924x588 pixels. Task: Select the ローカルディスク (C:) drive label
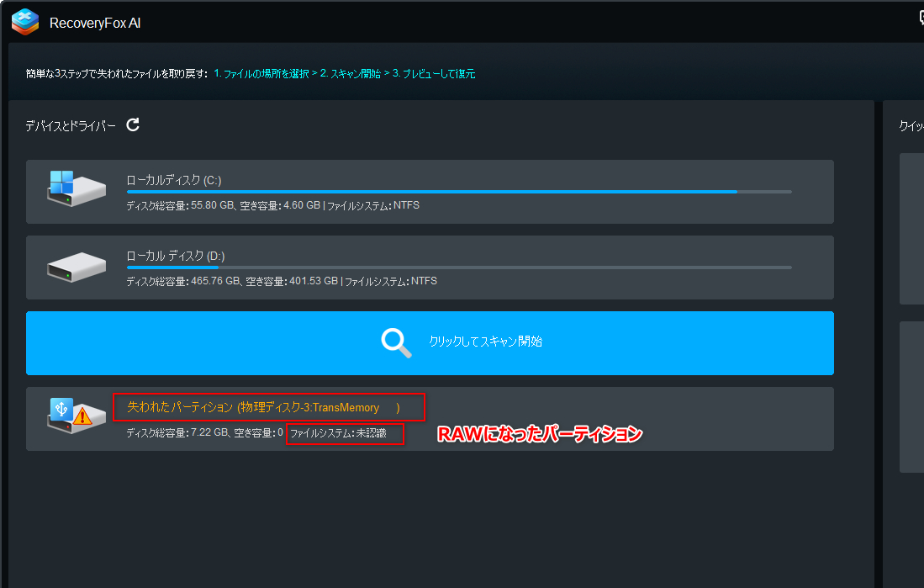coord(174,180)
